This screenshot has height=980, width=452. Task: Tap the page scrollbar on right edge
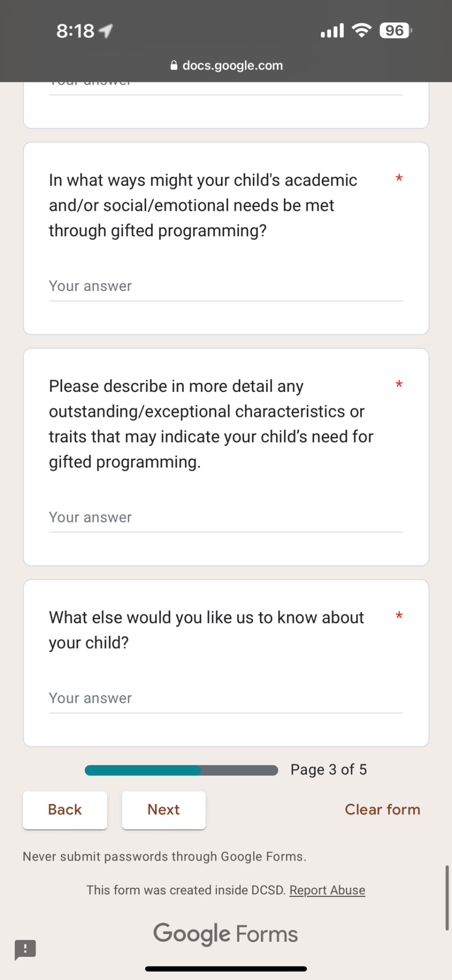click(447, 898)
